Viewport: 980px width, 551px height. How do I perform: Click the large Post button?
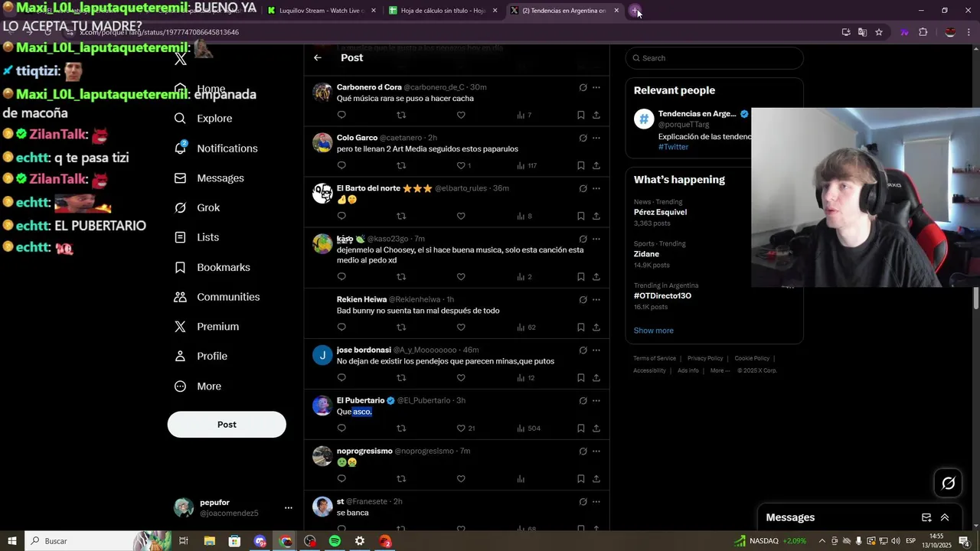click(x=227, y=425)
